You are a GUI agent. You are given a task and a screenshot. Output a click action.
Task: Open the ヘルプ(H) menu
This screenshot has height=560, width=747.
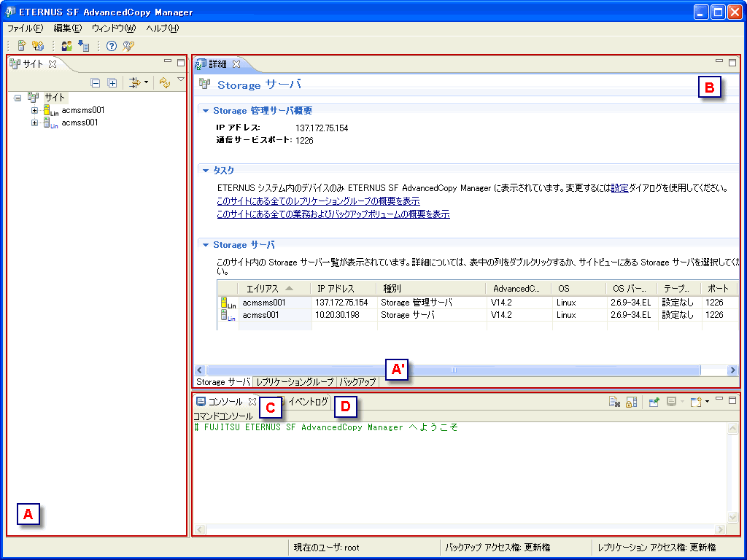(x=163, y=28)
